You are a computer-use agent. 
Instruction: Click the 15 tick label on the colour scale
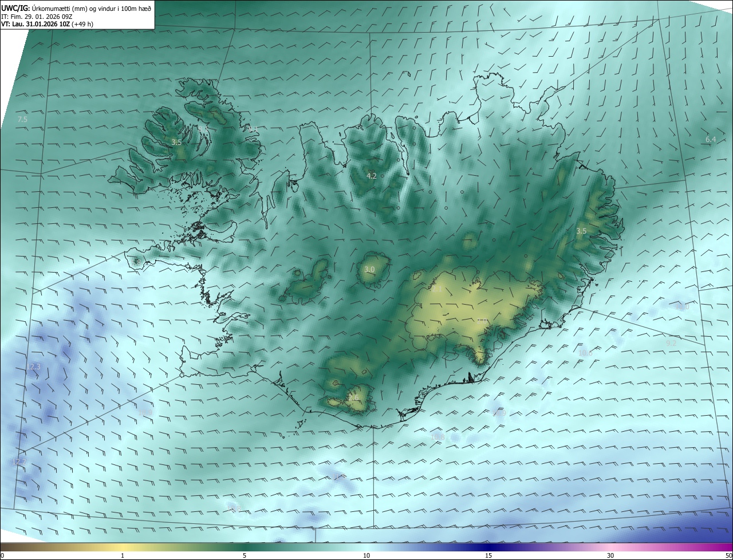(x=488, y=555)
